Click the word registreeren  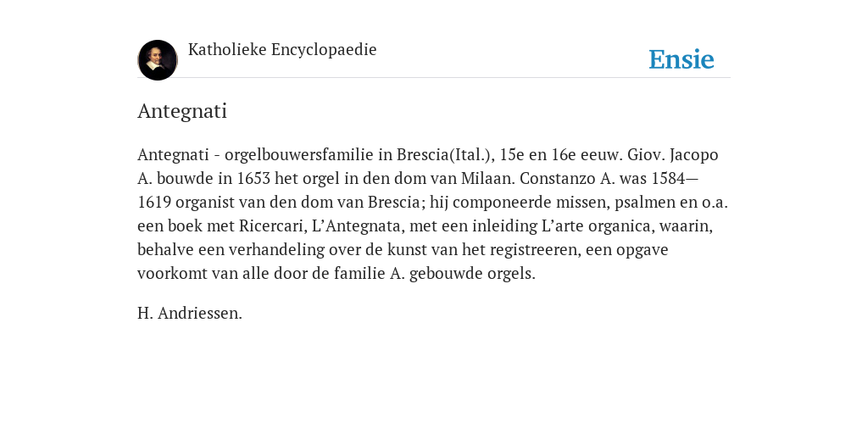tap(536, 250)
